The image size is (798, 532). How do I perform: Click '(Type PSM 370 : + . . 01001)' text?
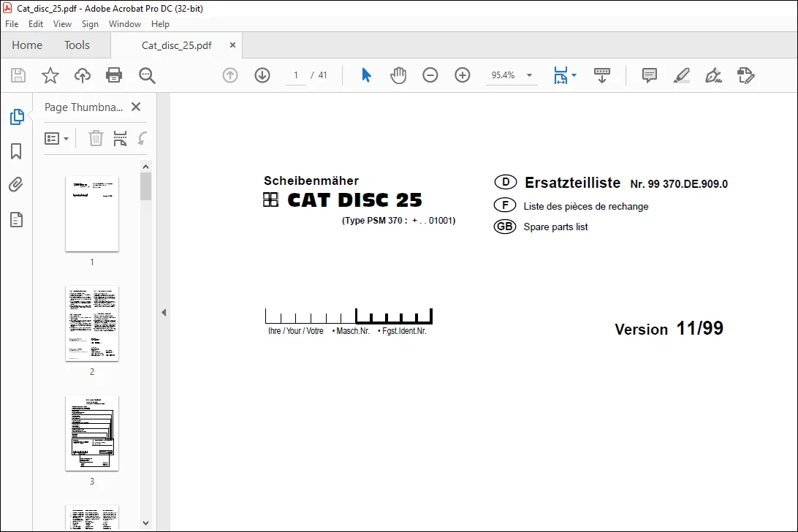click(398, 221)
